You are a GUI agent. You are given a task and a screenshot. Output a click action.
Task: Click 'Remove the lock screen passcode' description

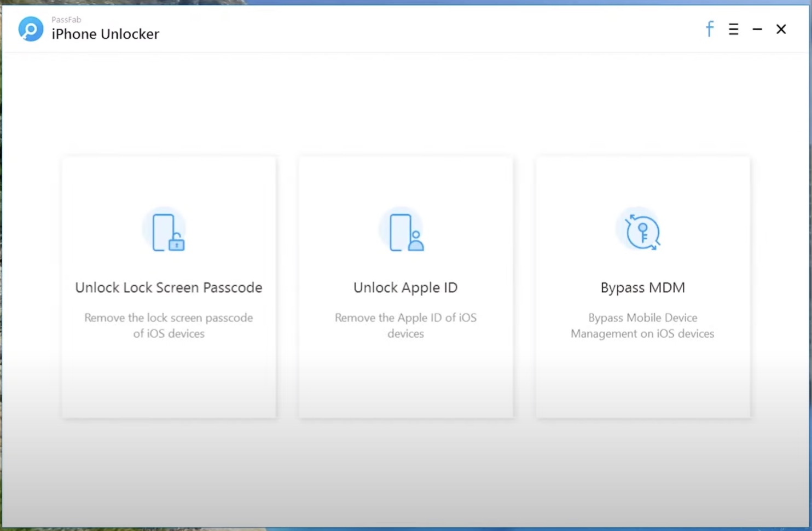coord(169,326)
